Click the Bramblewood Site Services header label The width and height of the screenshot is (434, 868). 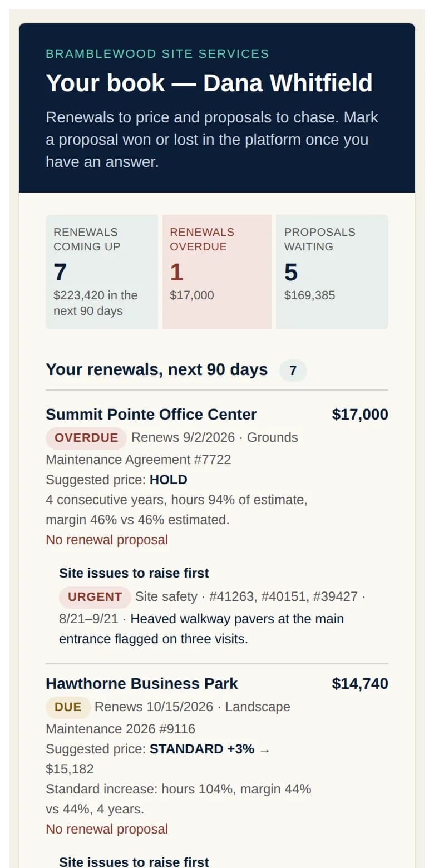pyautogui.click(x=157, y=54)
